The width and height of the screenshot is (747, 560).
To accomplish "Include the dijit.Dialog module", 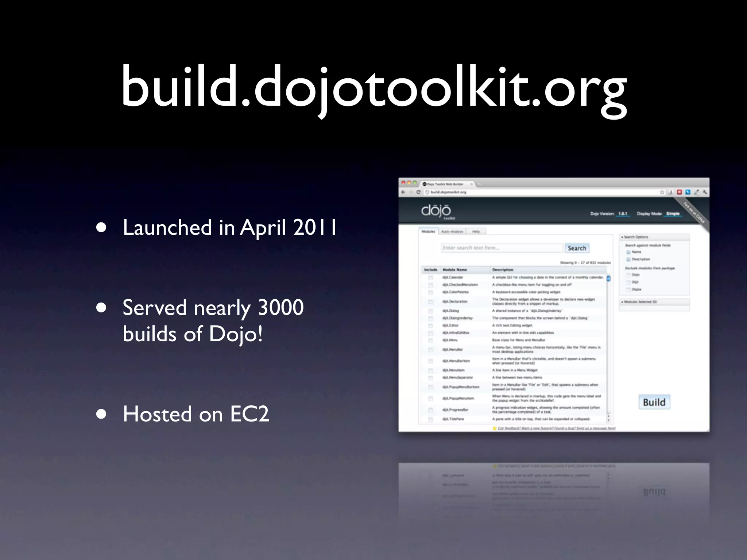I will (x=430, y=311).
